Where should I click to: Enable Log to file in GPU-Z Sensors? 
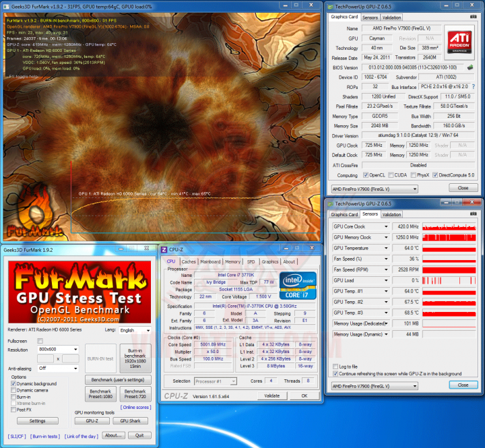335,366
